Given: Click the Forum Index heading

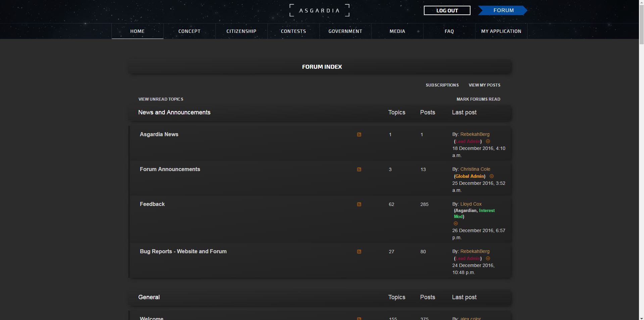Looking at the screenshot, I should click(x=322, y=67).
